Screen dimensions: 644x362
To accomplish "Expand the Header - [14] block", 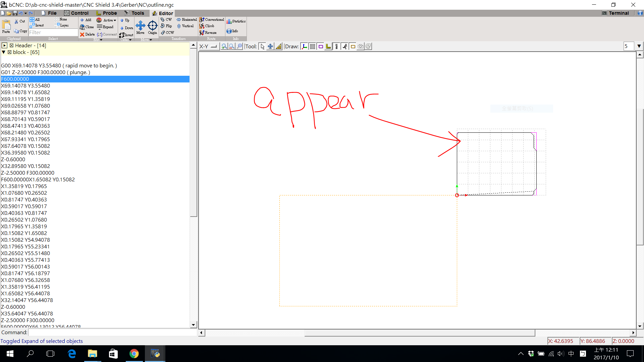I will point(4,46).
